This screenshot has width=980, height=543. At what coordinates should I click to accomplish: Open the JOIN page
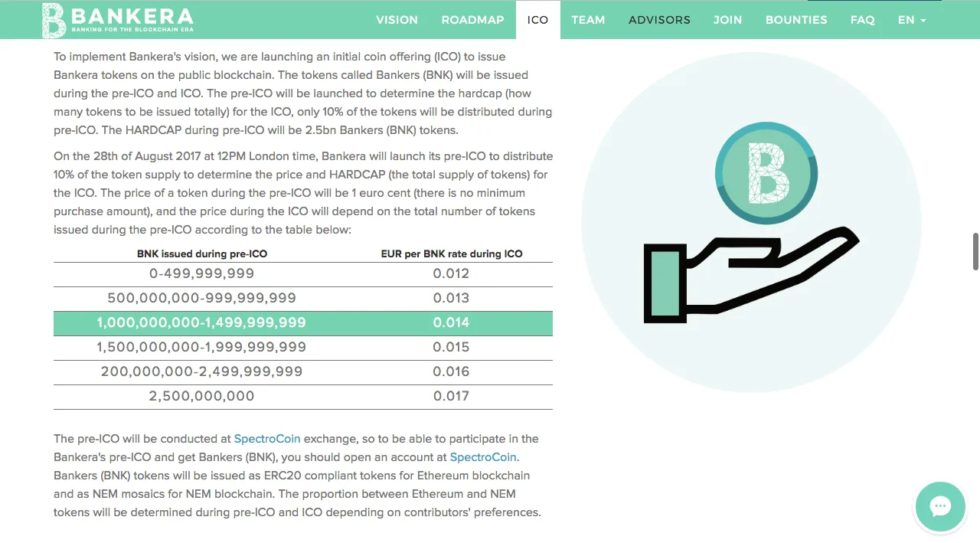[727, 20]
